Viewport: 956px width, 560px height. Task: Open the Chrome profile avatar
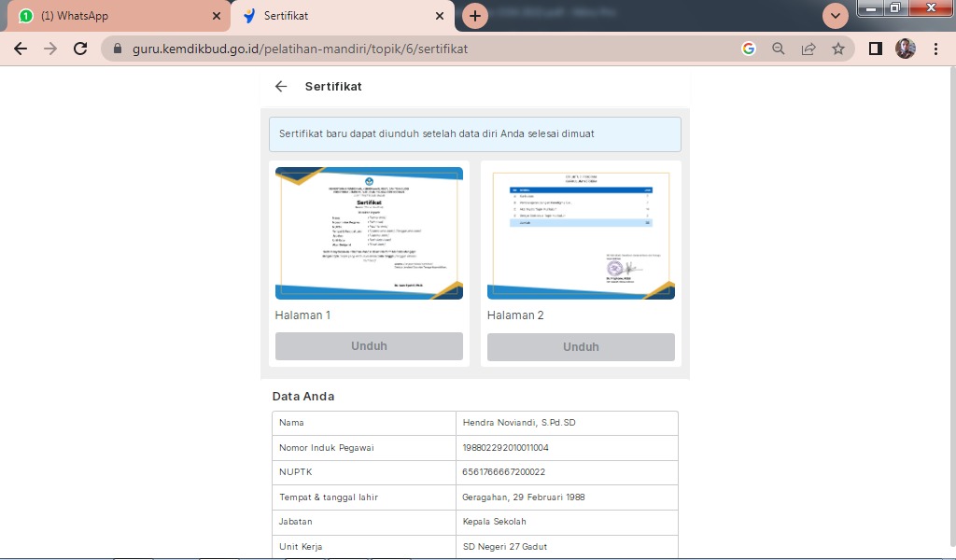point(905,49)
